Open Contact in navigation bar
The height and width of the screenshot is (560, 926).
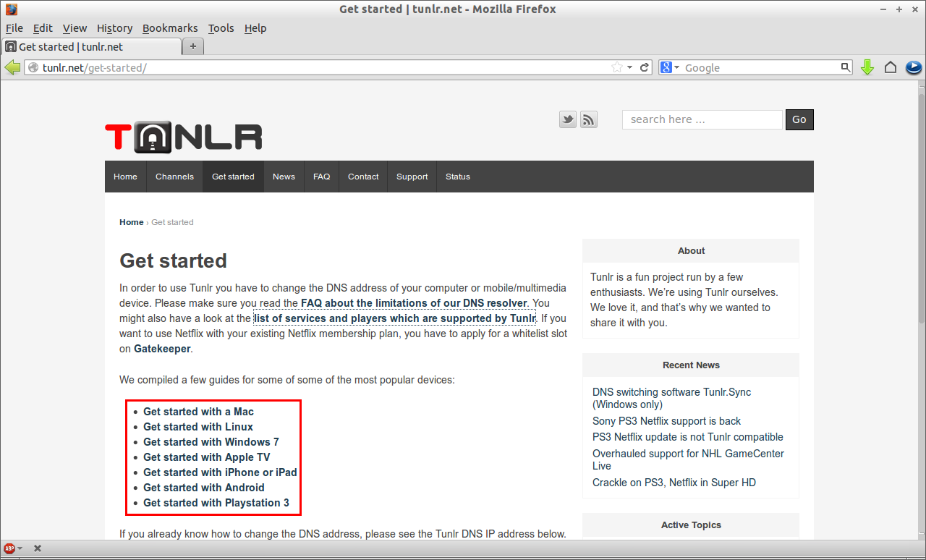[x=363, y=177]
